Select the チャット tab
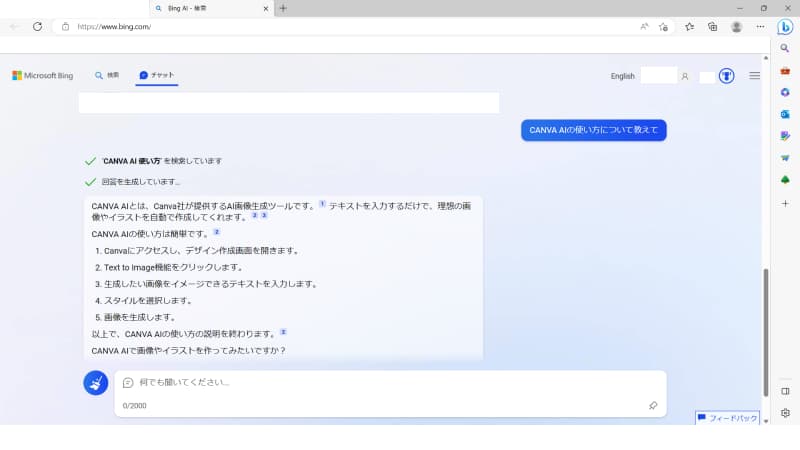Screen dimensions: 800x450 pos(157,75)
